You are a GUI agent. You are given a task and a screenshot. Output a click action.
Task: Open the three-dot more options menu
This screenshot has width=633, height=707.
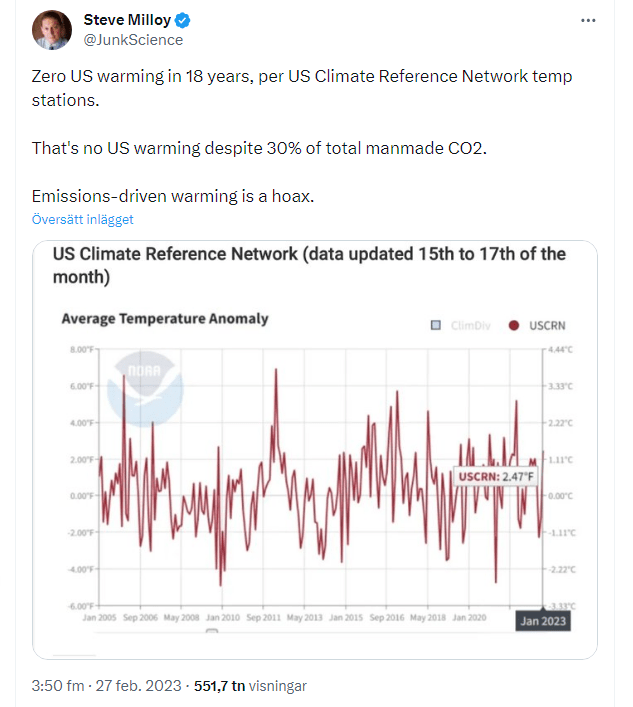click(x=590, y=21)
